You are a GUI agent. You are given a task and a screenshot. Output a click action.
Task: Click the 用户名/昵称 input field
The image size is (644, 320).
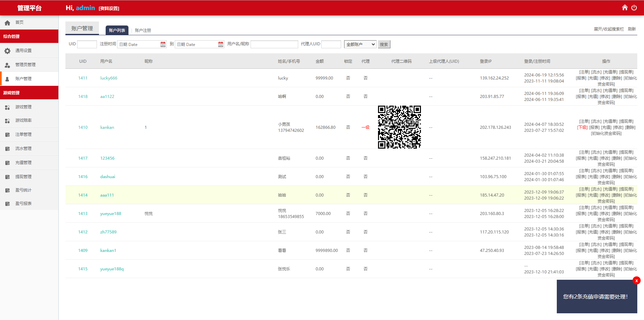(274, 44)
